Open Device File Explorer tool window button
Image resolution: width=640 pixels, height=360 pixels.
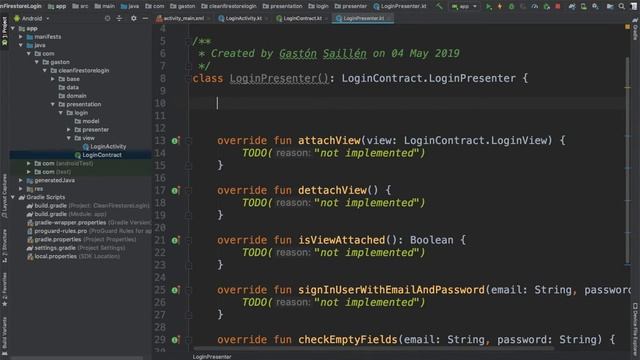[x=636, y=329]
